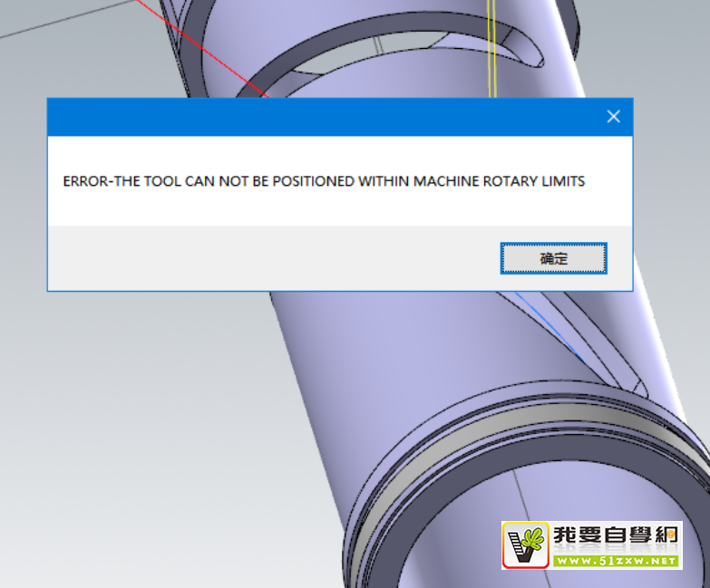Click the 我要自學網 watermark logo icon
710x588 pixels.
[523, 545]
